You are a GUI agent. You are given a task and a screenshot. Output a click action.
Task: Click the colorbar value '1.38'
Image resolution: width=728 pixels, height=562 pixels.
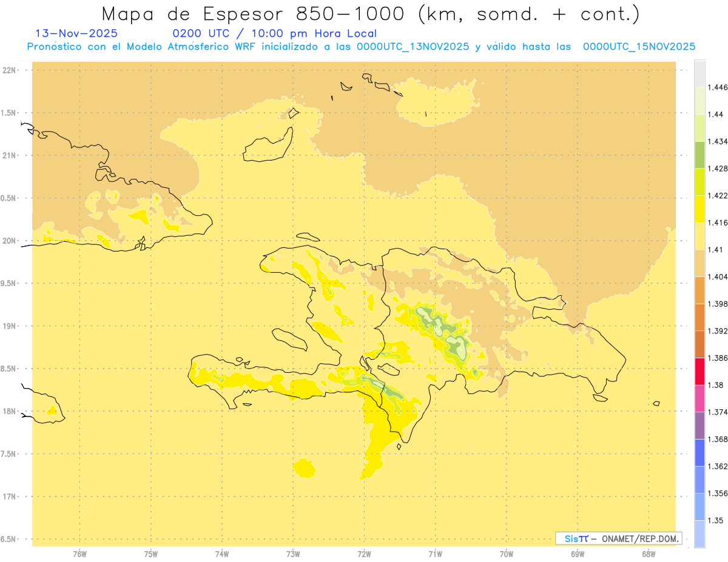pyautogui.click(x=715, y=385)
